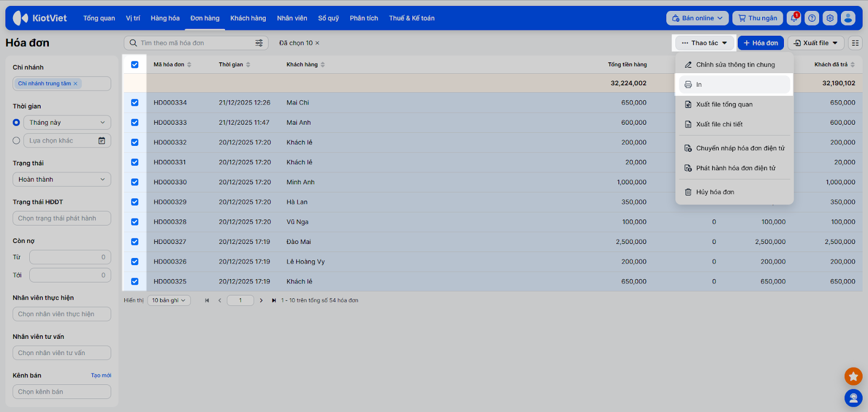Open the calendar icon in Lựa chọn khác

click(101, 140)
